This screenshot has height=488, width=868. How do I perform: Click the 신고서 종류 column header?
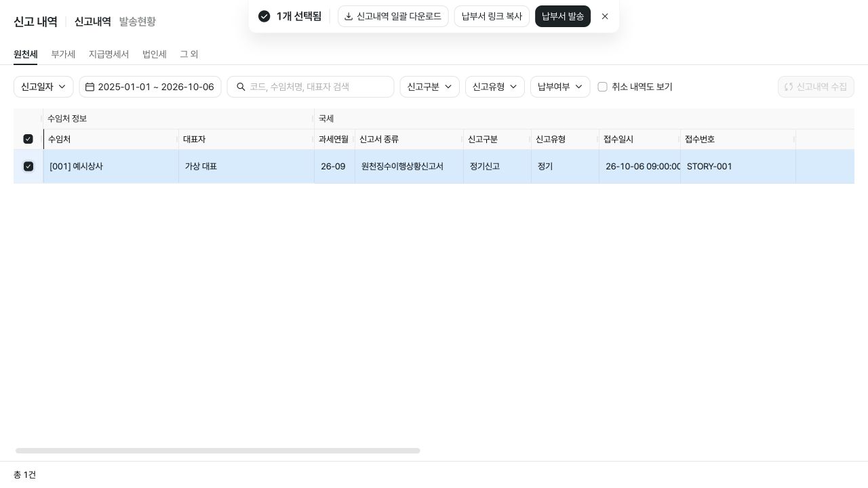click(409, 139)
